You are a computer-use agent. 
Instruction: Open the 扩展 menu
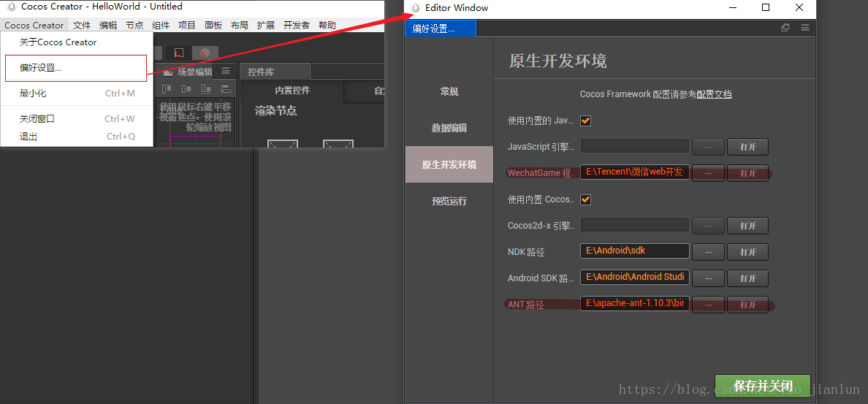point(266,25)
